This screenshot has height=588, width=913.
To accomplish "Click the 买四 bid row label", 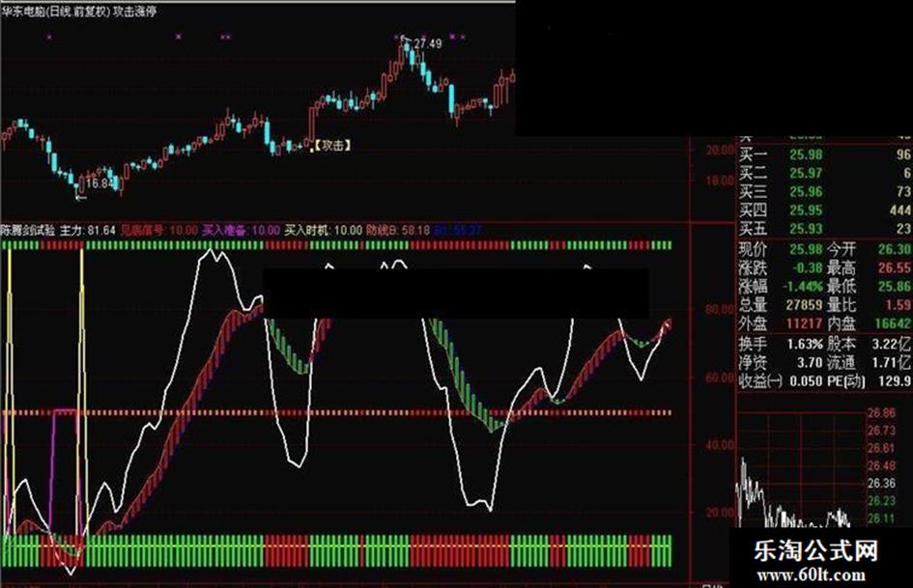I will 753,210.
